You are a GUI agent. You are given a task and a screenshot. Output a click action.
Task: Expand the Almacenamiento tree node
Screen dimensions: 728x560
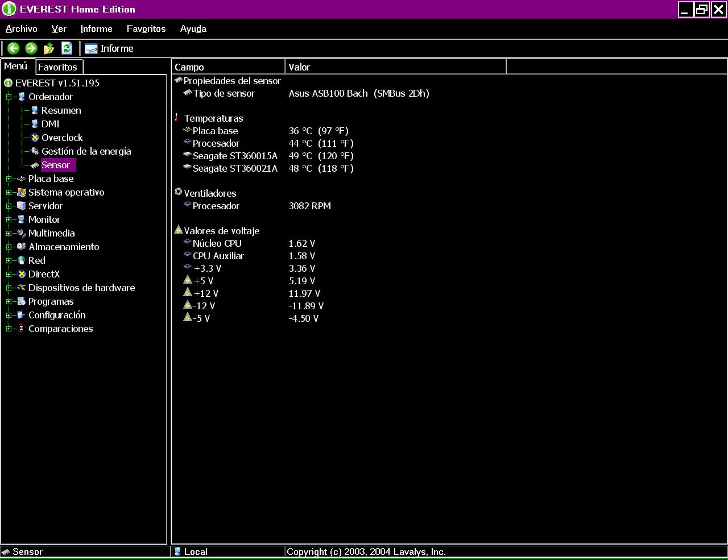9,247
